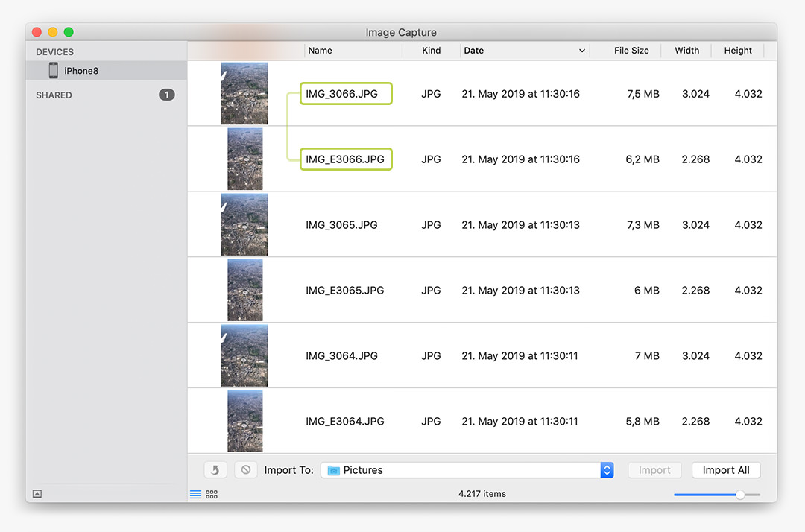Viewport: 805px width, 532px height.
Task: Select the iPhone8 device icon
Action: [54, 71]
